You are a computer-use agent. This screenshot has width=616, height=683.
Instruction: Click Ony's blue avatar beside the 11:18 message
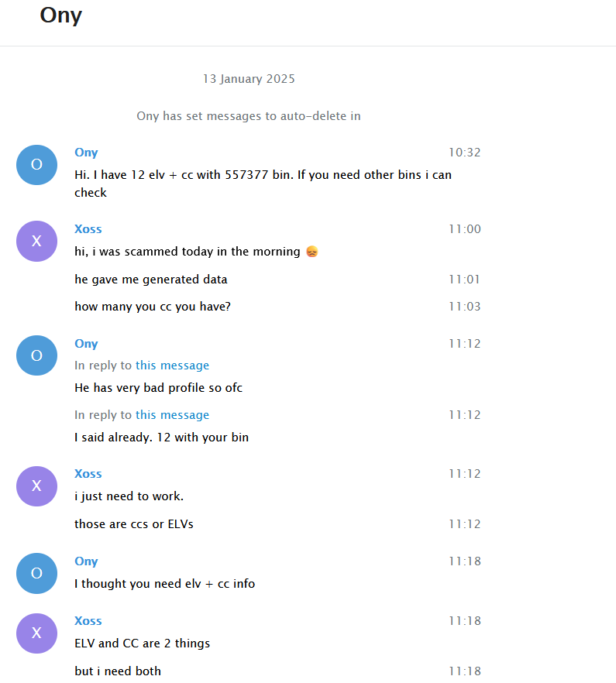pyautogui.click(x=36, y=573)
